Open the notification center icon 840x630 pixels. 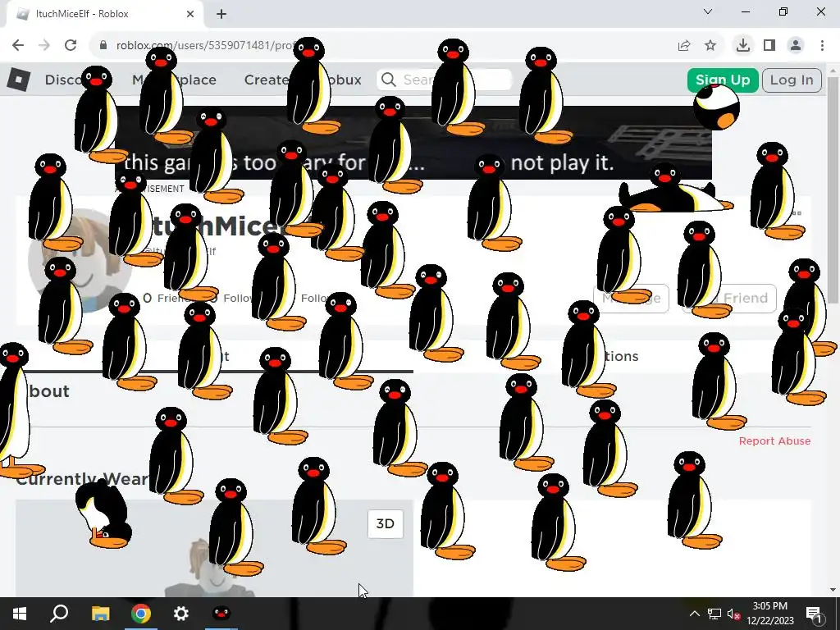(815, 614)
